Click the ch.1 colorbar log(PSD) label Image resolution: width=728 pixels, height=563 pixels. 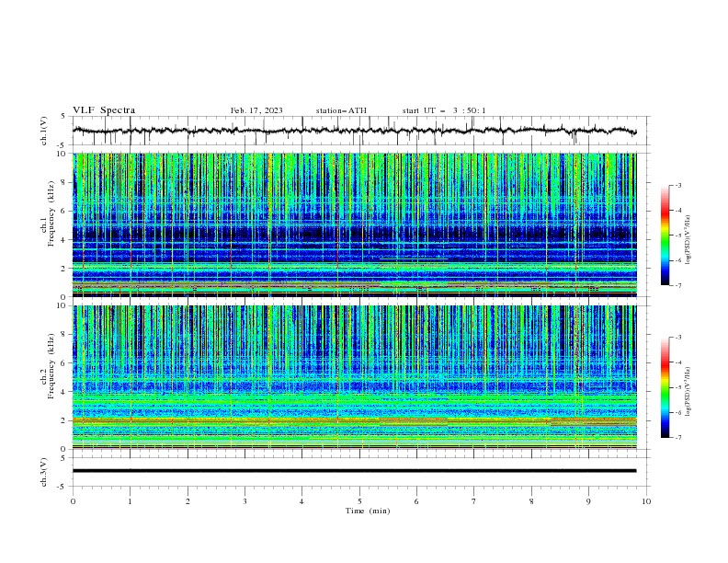tap(688, 239)
